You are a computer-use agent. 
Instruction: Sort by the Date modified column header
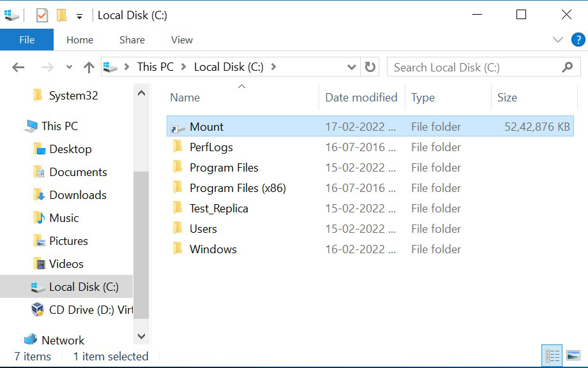361,98
